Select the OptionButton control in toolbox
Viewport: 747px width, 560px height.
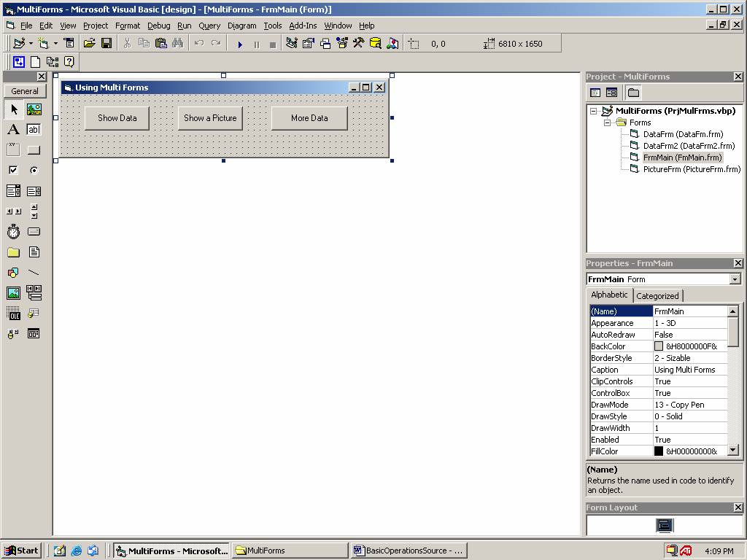pos(34,171)
